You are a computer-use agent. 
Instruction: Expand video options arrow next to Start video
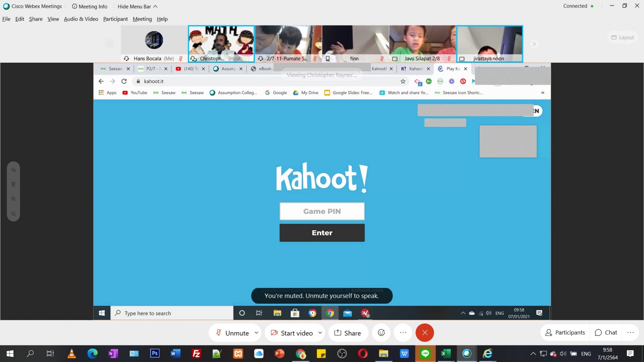(320, 333)
